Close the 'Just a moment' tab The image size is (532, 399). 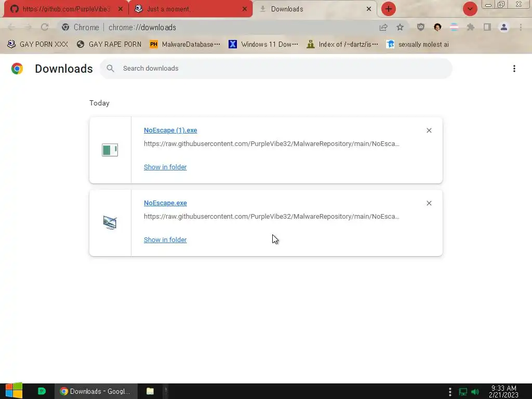coord(245,9)
